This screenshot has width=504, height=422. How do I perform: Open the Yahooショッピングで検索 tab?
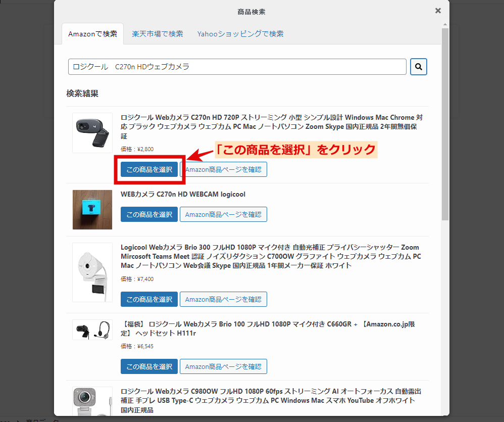tap(240, 34)
